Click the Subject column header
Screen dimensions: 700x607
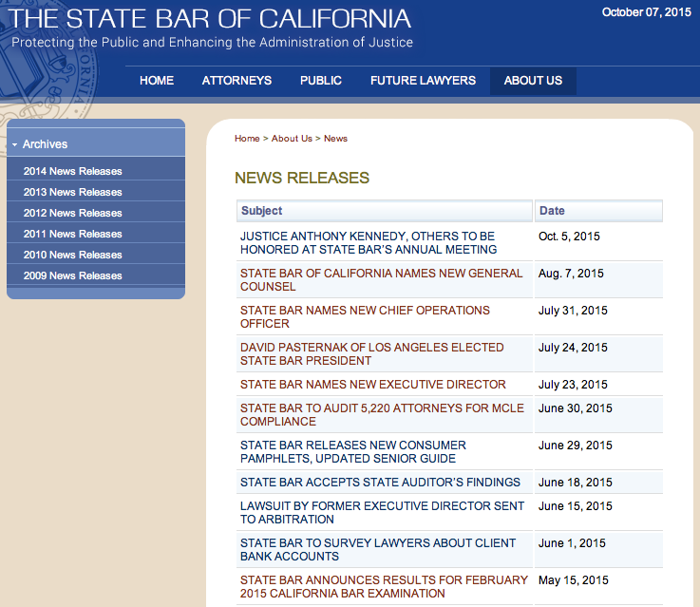pyautogui.click(x=385, y=211)
